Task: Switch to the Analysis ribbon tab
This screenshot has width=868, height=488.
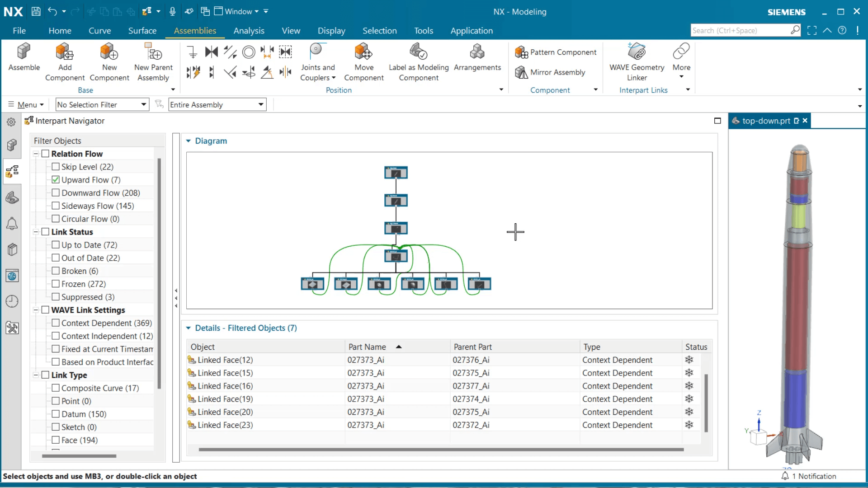Action: point(249,31)
